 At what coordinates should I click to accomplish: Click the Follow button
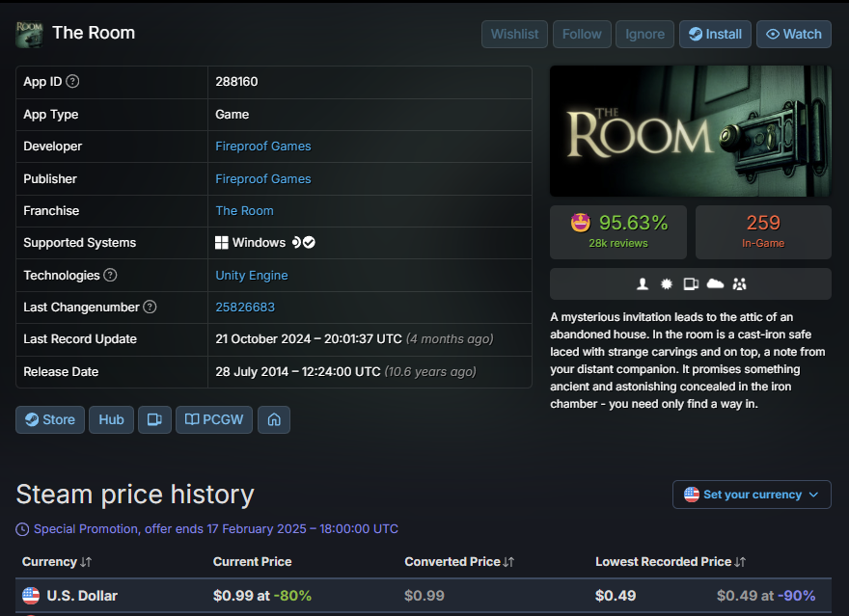[582, 34]
